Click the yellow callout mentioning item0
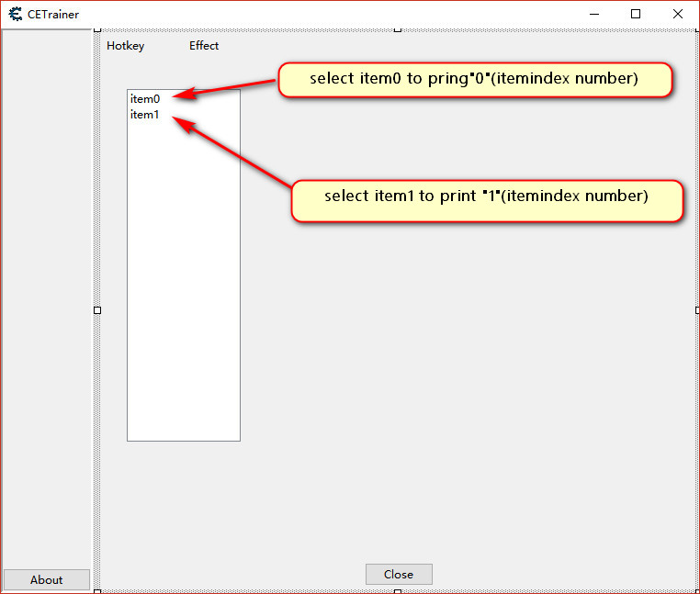 (474, 79)
